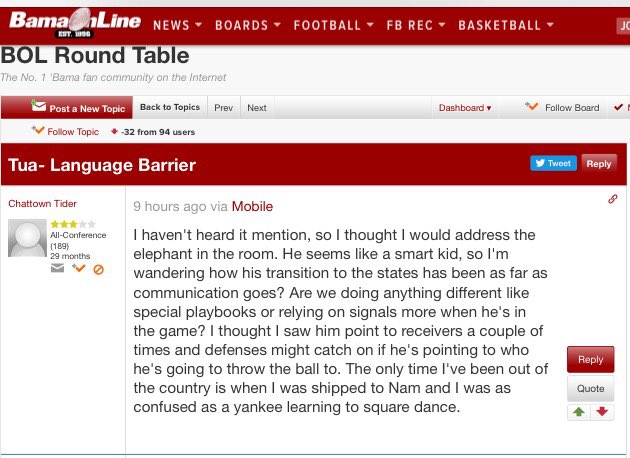The height and width of the screenshot is (458, 630).
Task: Click the orange block-user icon
Action: click(98, 268)
